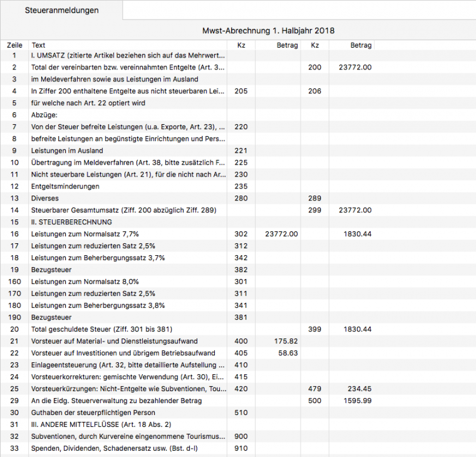Select row 'Nicht steuerbare Leistungen (Art. 21)'

238,174
